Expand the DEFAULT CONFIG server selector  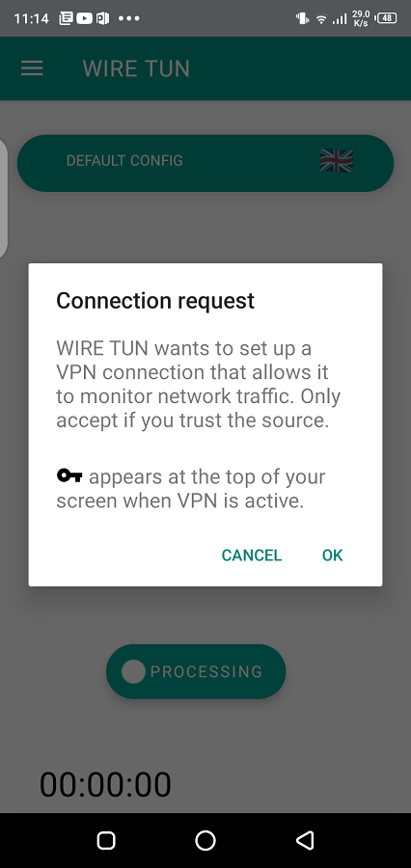coord(205,163)
